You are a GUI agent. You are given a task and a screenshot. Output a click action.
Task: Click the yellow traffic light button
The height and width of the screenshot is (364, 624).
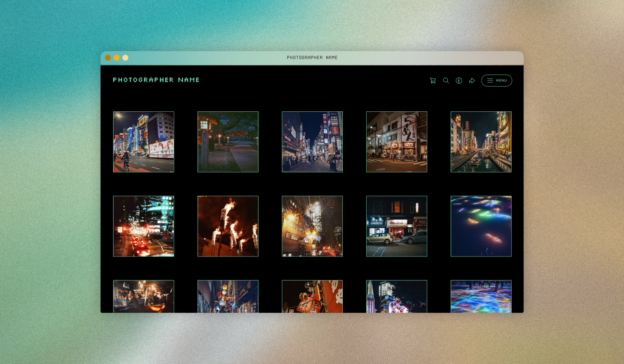(116, 57)
